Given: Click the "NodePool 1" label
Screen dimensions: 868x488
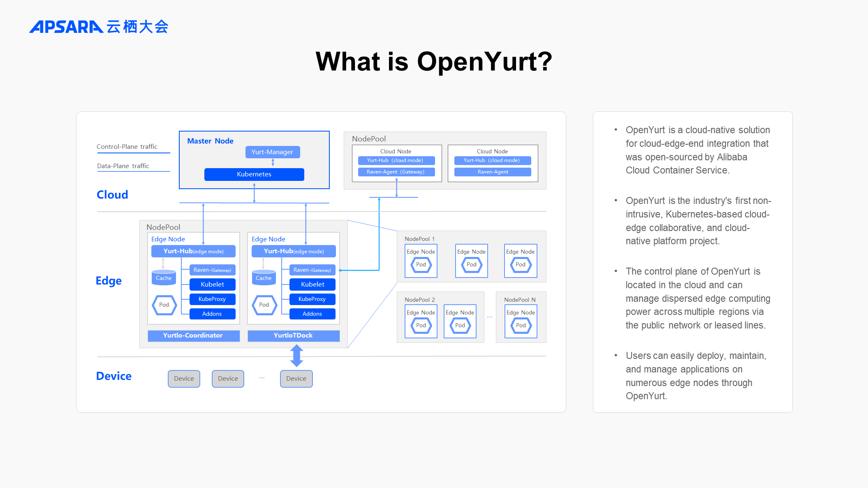Looking at the screenshot, I should (x=419, y=239).
